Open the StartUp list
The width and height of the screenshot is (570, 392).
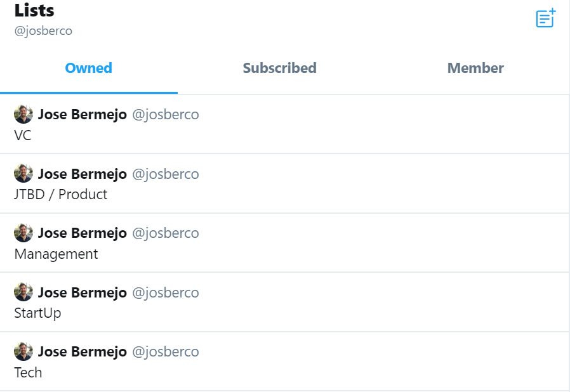[37, 313]
